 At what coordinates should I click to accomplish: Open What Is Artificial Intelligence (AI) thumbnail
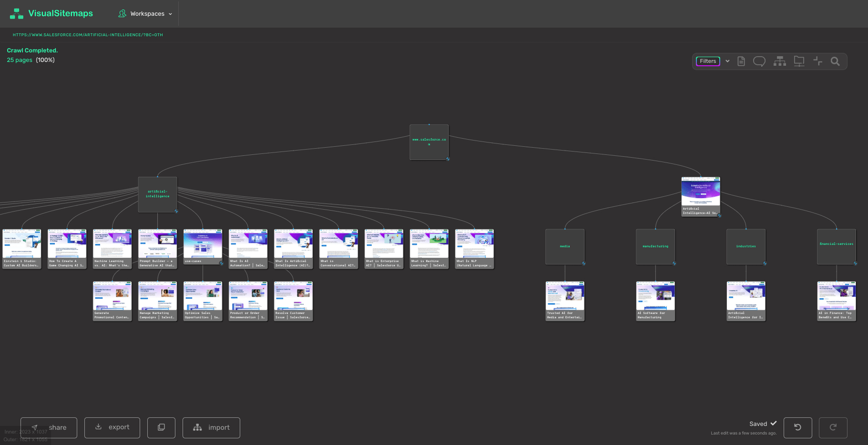(x=293, y=249)
